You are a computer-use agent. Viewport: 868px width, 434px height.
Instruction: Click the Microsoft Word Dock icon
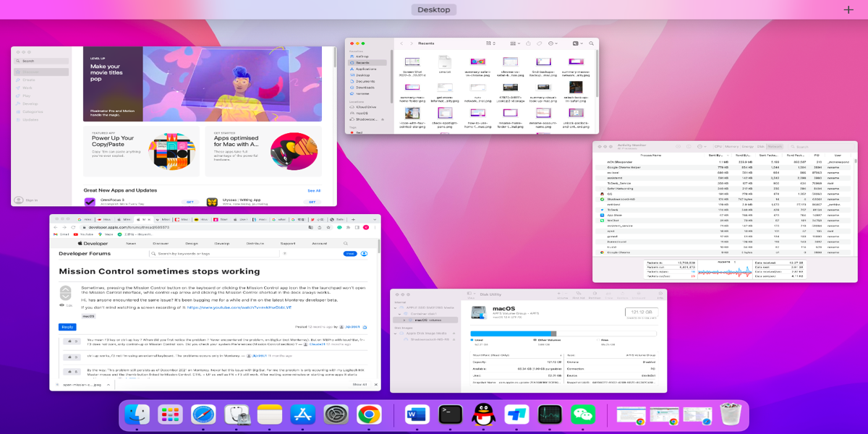click(417, 414)
